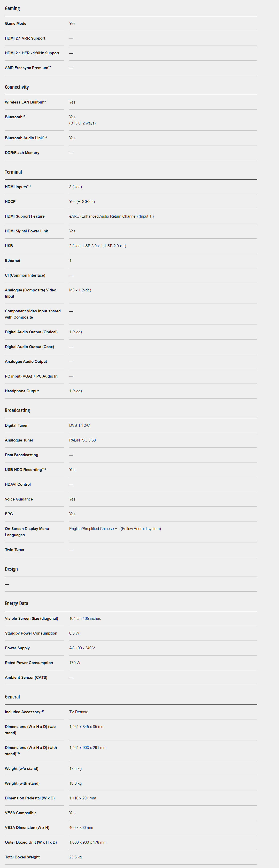Click the HDMI Signal Power Link row label
Viewport: 279px width, 868px height.
[26, 231]
